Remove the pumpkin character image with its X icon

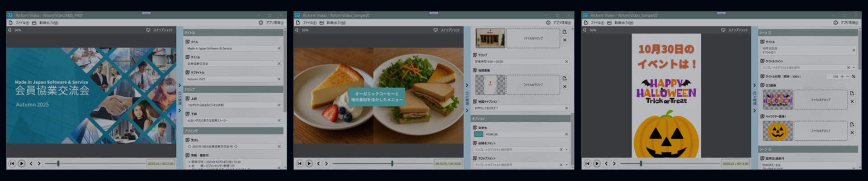click(852, 133)
